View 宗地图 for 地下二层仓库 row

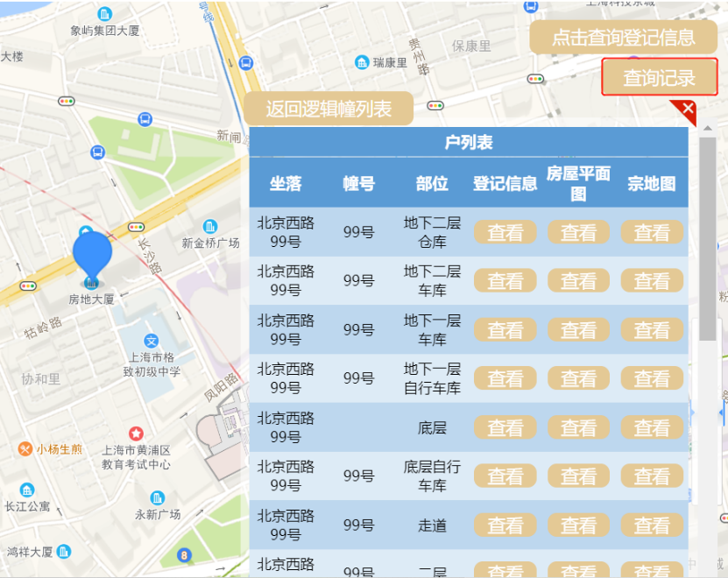click(x=652, y=232)
